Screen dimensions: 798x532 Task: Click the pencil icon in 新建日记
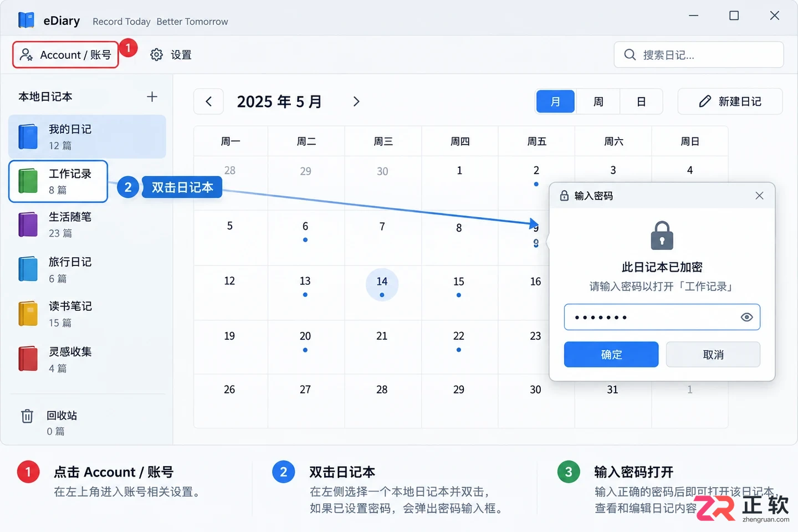coord(705,101)
